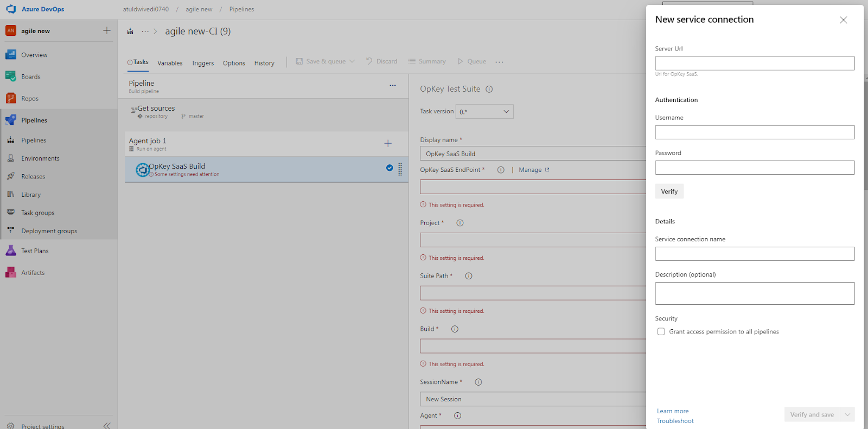Open Test Plans flask icon

(x=11, y=251)
